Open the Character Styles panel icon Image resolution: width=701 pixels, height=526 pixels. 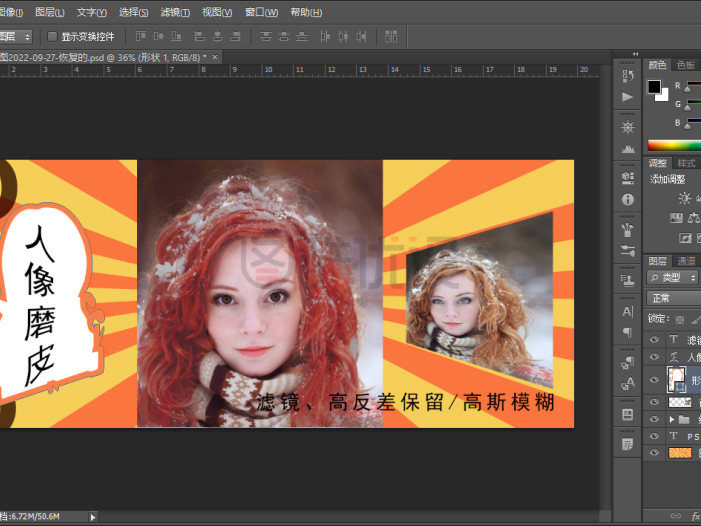[x=628, y=383]
